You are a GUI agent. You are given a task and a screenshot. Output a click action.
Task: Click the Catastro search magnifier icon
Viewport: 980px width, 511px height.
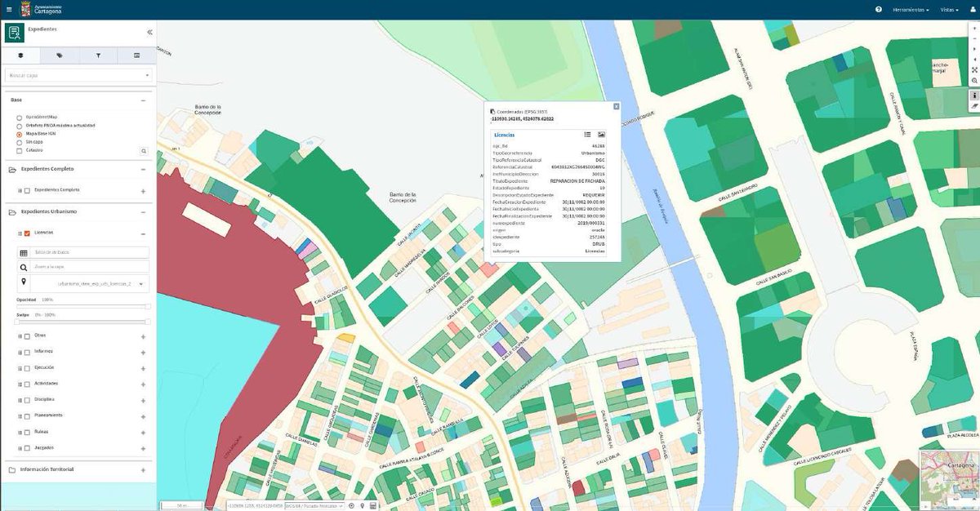(x=144, y=150)
